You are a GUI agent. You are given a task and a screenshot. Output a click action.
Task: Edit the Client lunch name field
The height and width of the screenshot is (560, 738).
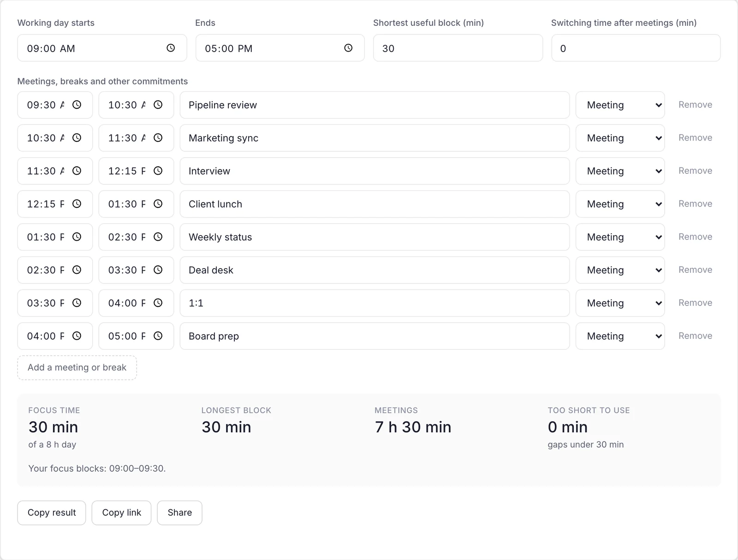[375, 204]
